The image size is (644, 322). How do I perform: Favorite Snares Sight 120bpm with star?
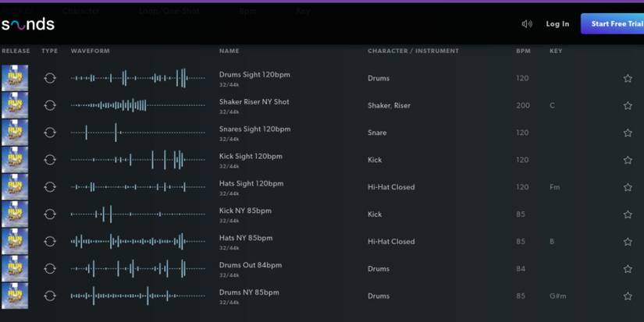628,133
